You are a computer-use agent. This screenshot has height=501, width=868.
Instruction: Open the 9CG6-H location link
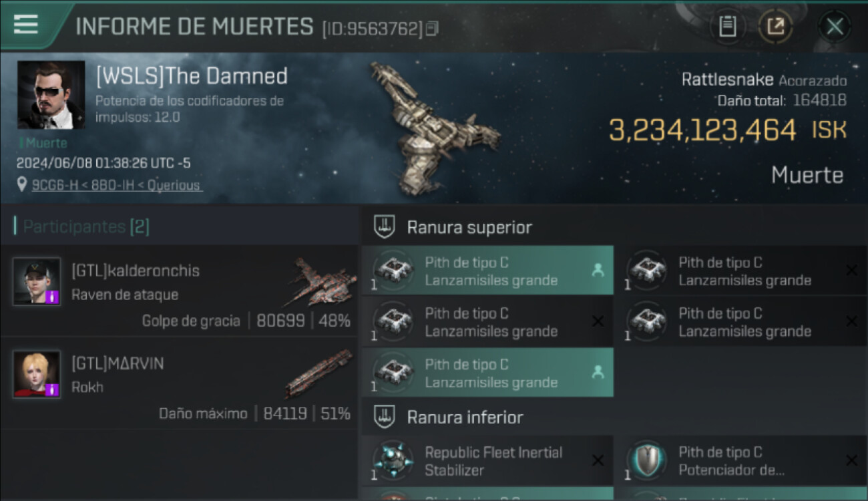pos(116,185)
